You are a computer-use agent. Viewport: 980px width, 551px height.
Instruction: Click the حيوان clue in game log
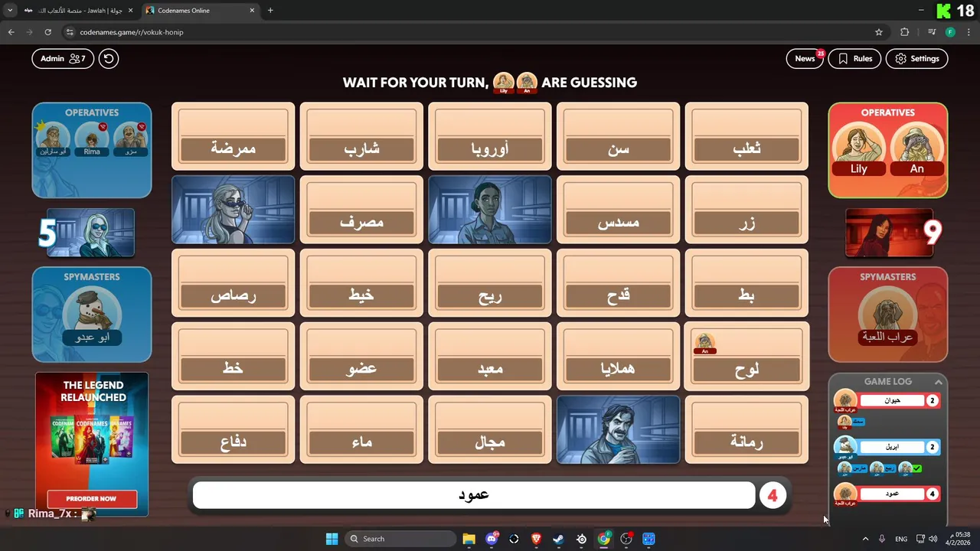tap(892, 400)
